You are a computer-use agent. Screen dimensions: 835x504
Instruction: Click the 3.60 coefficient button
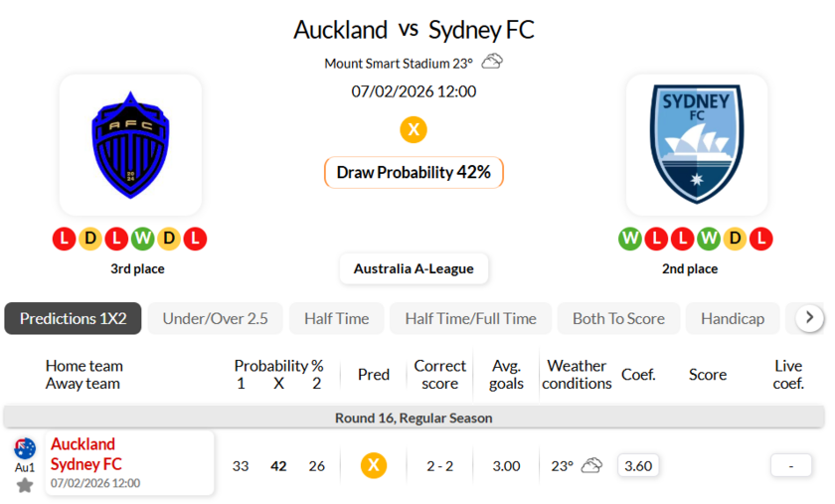pyautogui.click(x=637, y=465)
